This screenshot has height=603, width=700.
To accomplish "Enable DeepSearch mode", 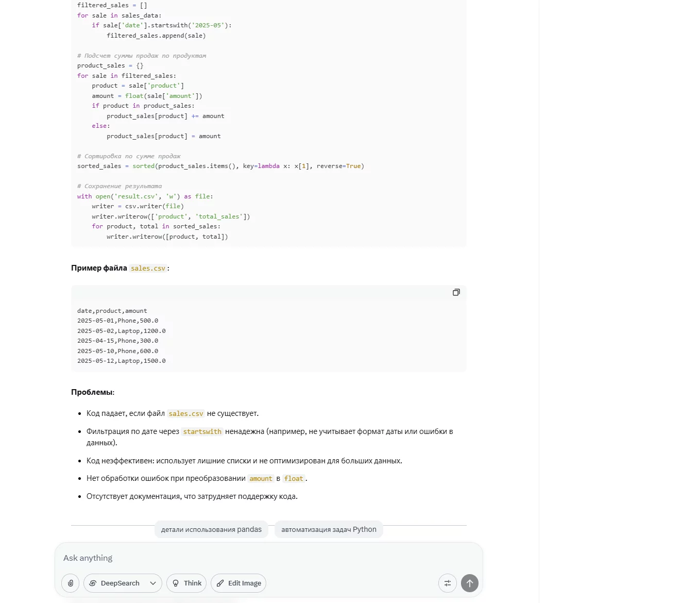I will (114, 583).
